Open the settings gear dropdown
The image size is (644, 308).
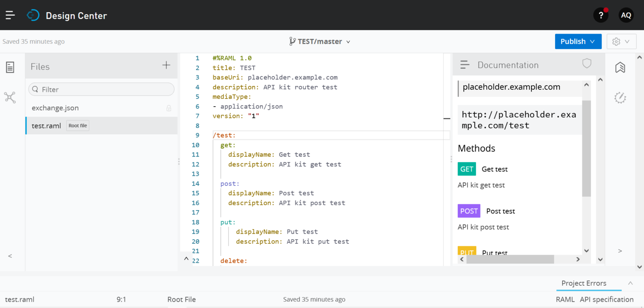[x=621, y=42]
